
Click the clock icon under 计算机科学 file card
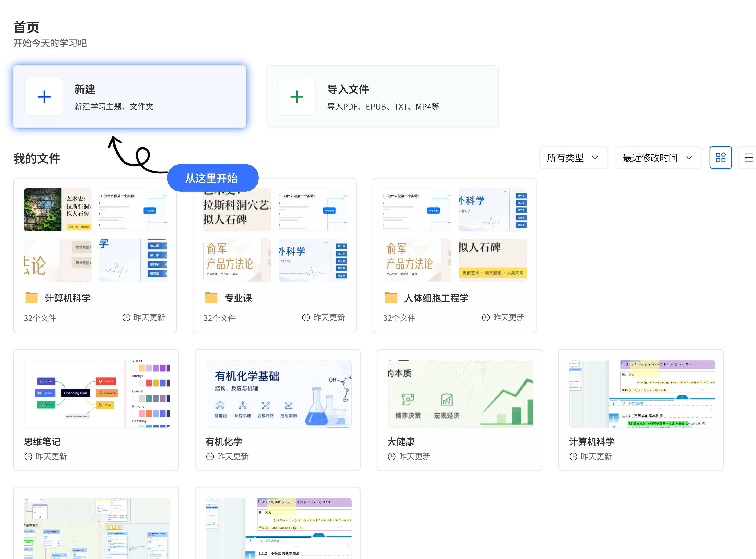coord(573,456)
